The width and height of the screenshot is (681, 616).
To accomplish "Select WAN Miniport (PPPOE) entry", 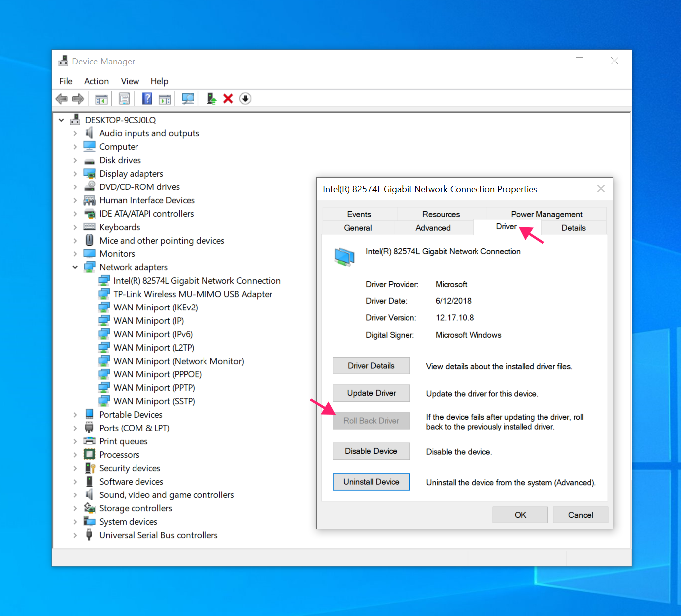I will click(157, 374).
